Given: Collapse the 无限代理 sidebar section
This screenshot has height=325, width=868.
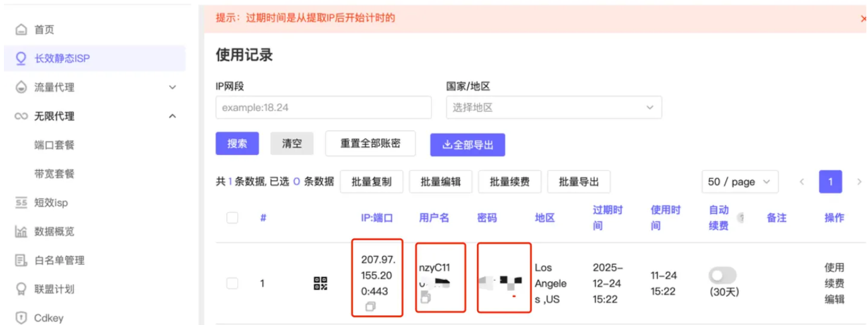Looking at the screenshot, I should pyautogui.click(x=172, y=116).
